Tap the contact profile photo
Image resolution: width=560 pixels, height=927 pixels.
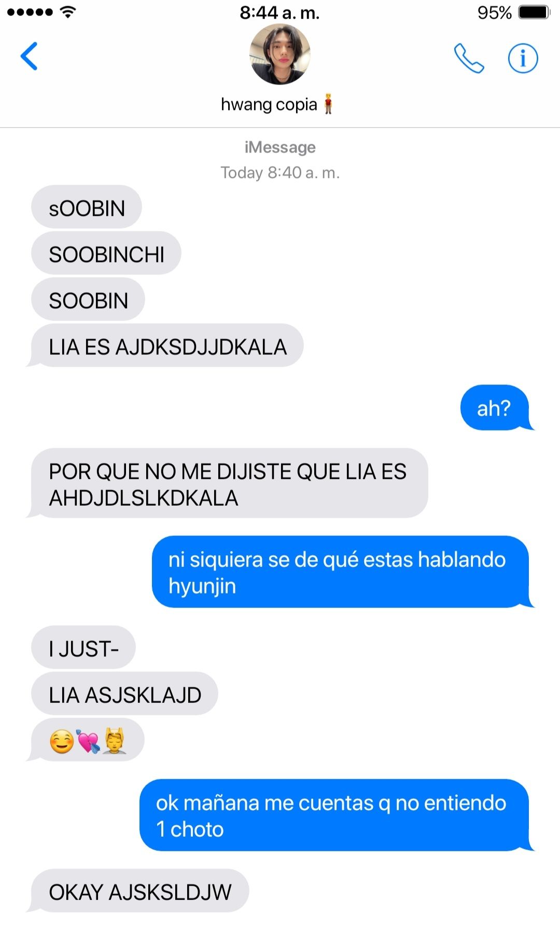point(280,54)
